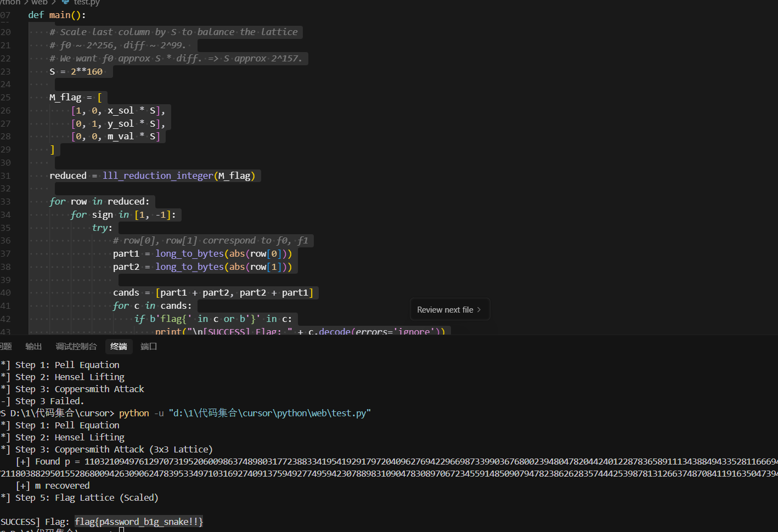Screen dimensions: 778x532
Task: Click the test.py file path in terminal
Action: point(269,414)
